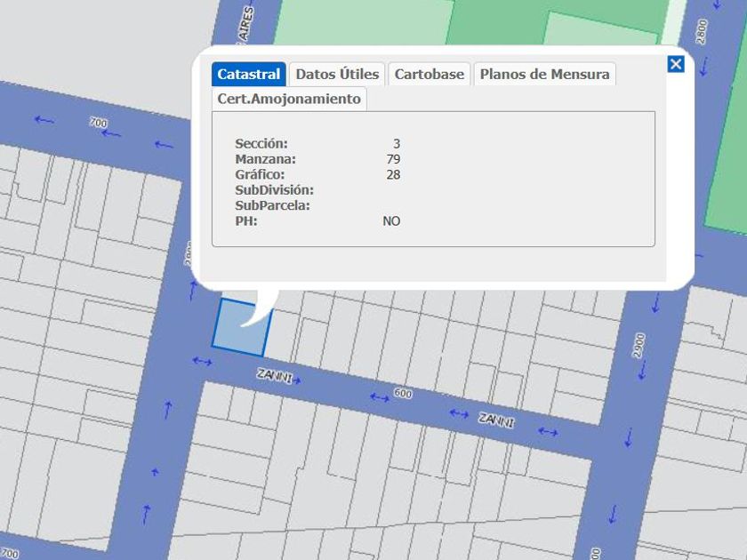
Task: Open the Cartobase tab
Action: (430, 75)
